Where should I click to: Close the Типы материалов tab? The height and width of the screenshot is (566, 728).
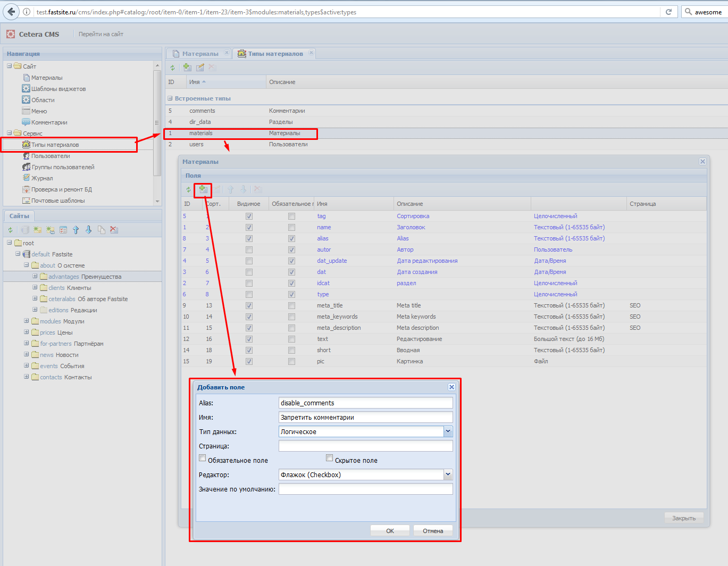[x=312, y=53]
